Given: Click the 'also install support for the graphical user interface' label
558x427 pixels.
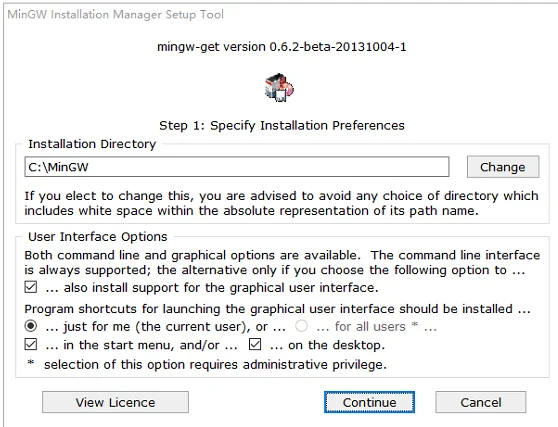Looking at the screenshot, I should 212,288.
